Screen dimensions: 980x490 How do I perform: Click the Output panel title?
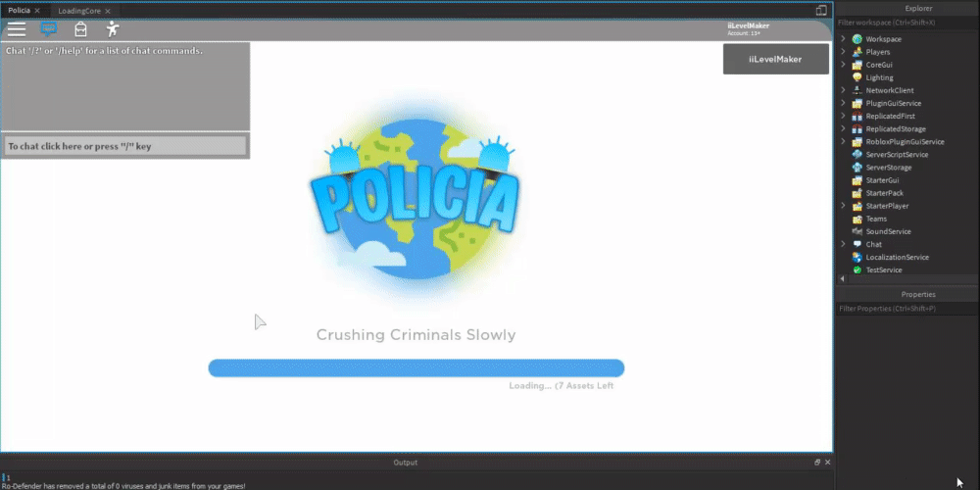tap(405, 462)
